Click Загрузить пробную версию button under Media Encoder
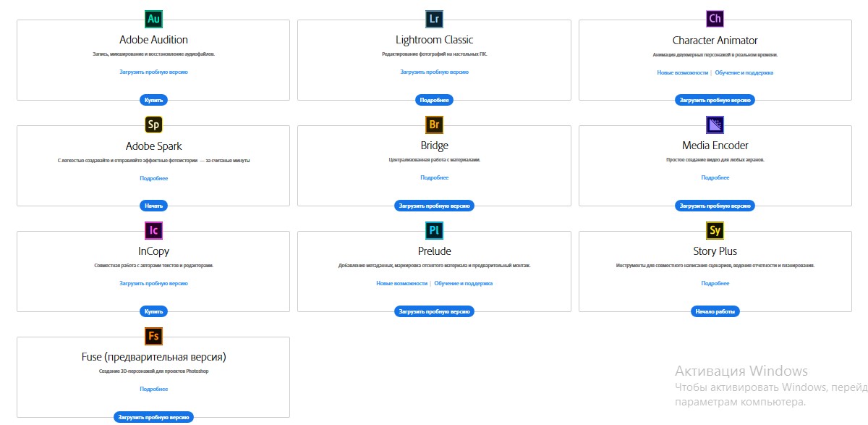The width and height of the screenshot is (868, 425). click(715, 206)
